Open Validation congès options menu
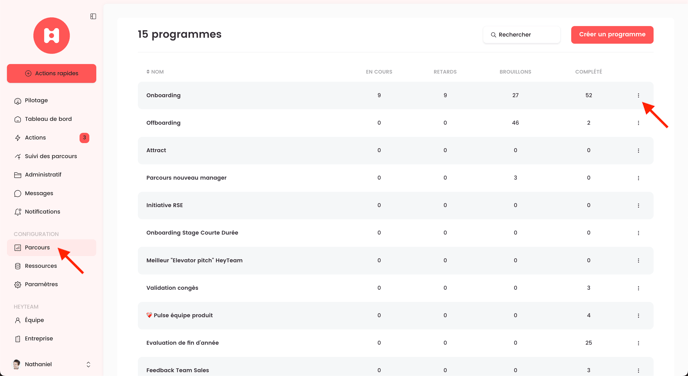 (x=638, y=288)
